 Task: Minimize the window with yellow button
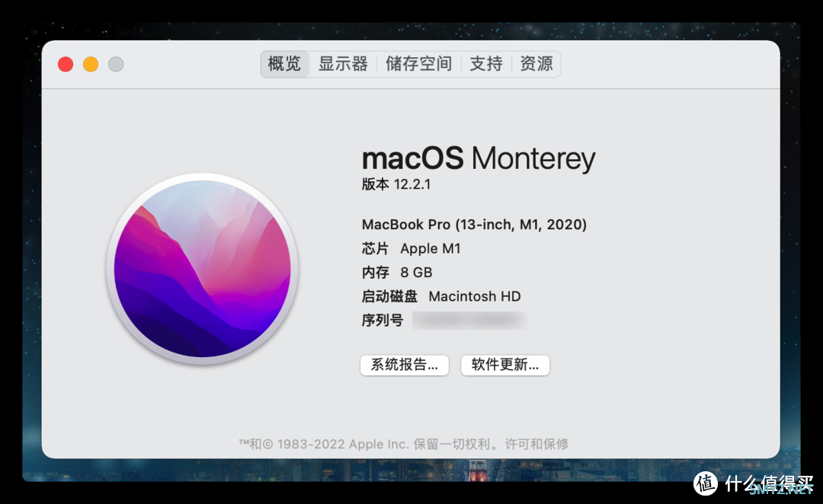coord(91,64)
